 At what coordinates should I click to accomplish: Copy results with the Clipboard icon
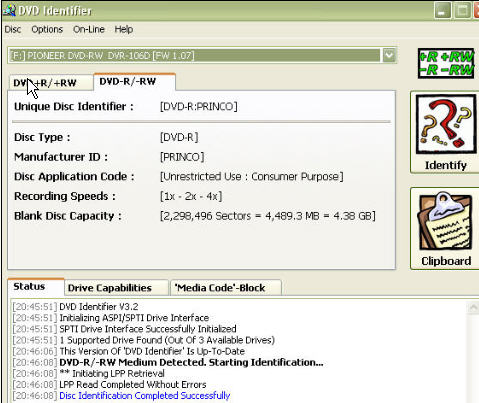[446, 221]
